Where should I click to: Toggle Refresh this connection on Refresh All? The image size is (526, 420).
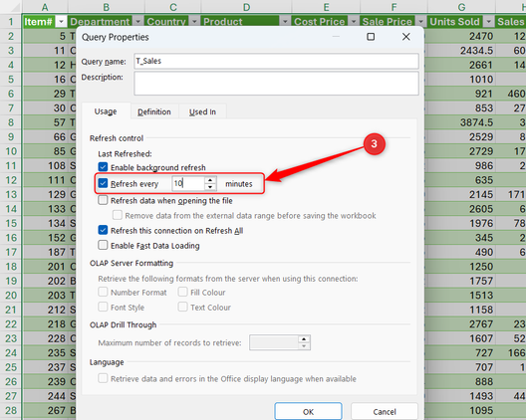[x=103, y=230]
